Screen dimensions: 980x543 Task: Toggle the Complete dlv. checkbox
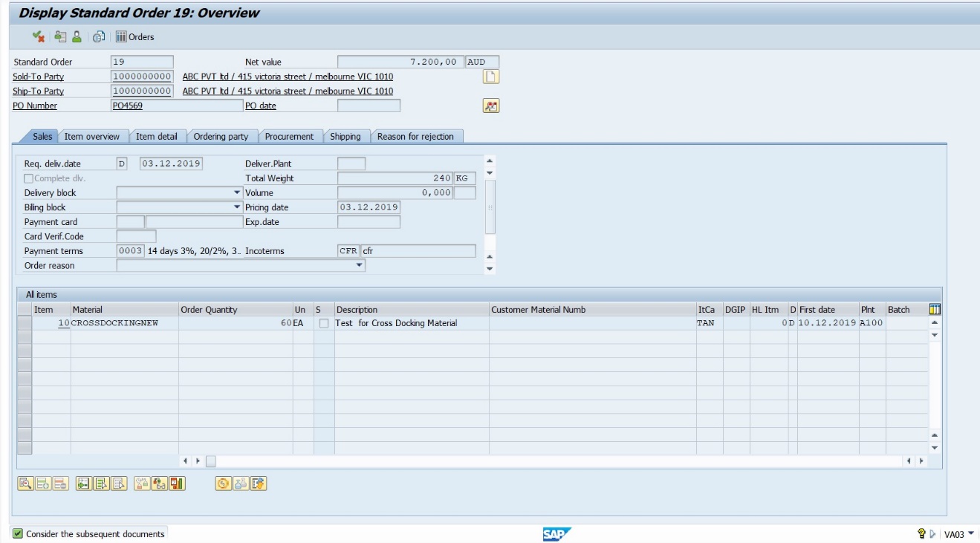[x=29, y=178]
